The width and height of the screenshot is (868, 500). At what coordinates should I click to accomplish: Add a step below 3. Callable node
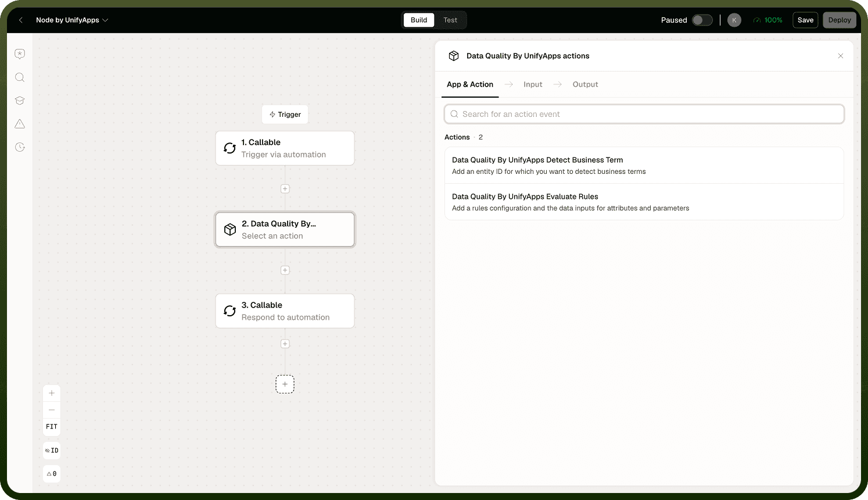point(285,344)
